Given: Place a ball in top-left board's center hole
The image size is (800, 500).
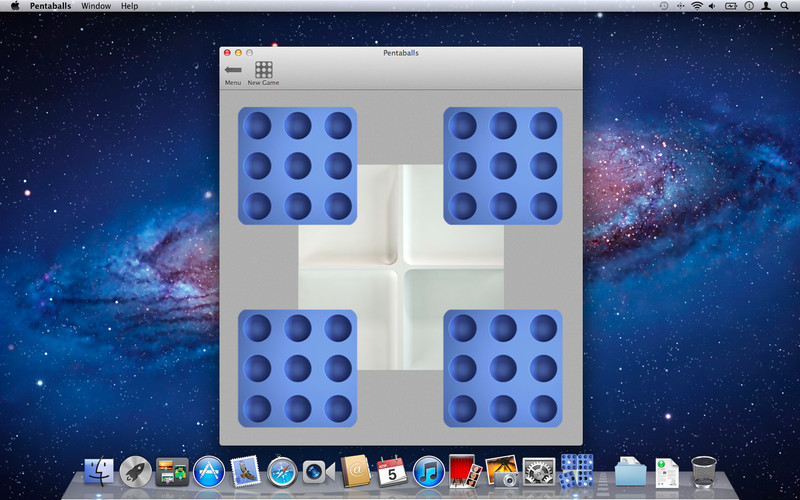Looking at the screenshot, I should 297,166.
